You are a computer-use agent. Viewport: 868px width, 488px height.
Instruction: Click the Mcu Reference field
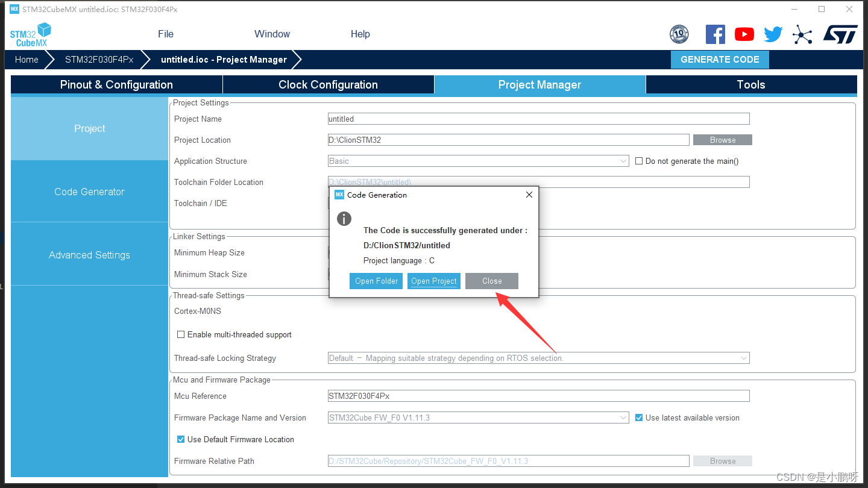click(539, 396)
